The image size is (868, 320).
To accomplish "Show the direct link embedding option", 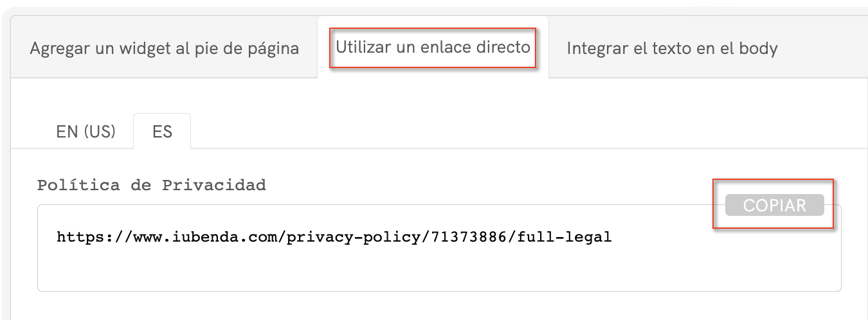I will point(433,47).
